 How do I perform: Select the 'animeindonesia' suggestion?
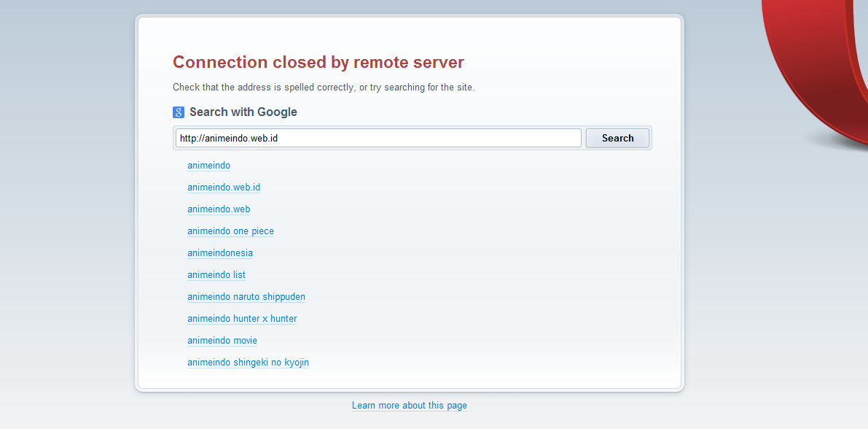[220, 252]
